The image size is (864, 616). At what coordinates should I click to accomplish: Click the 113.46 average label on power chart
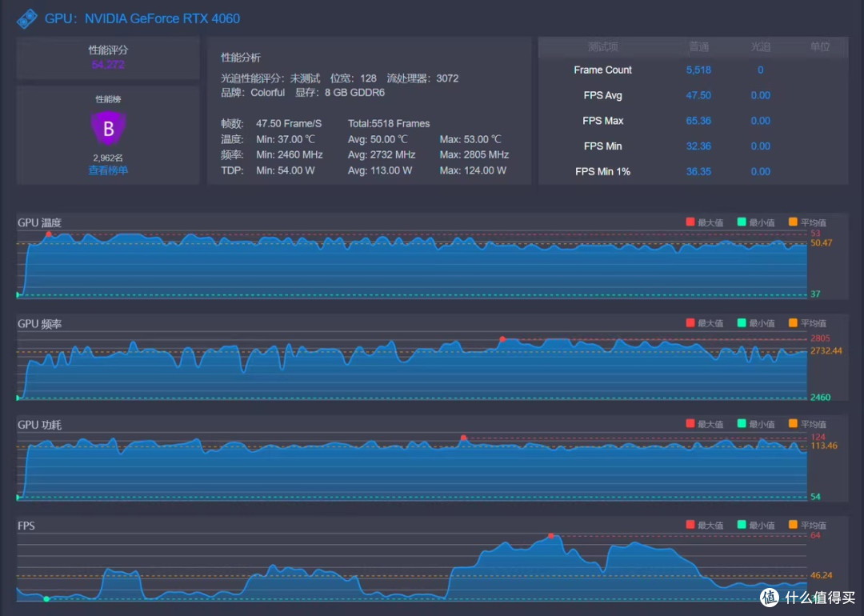point(824,446)
